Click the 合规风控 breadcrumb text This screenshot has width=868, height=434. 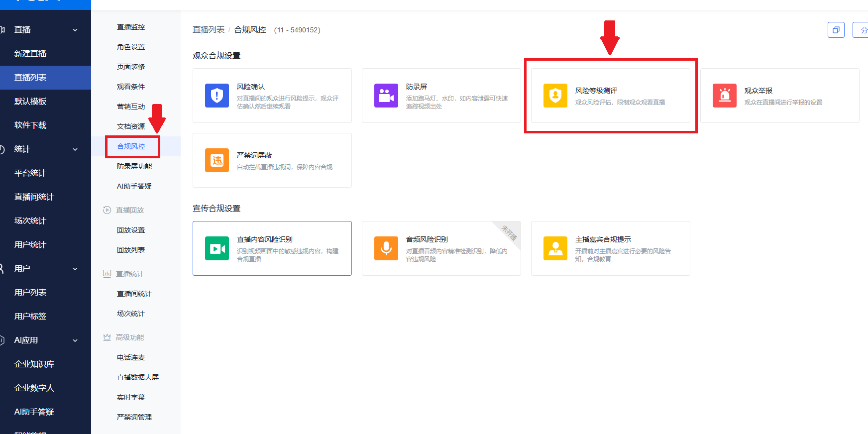pos(250,30)
